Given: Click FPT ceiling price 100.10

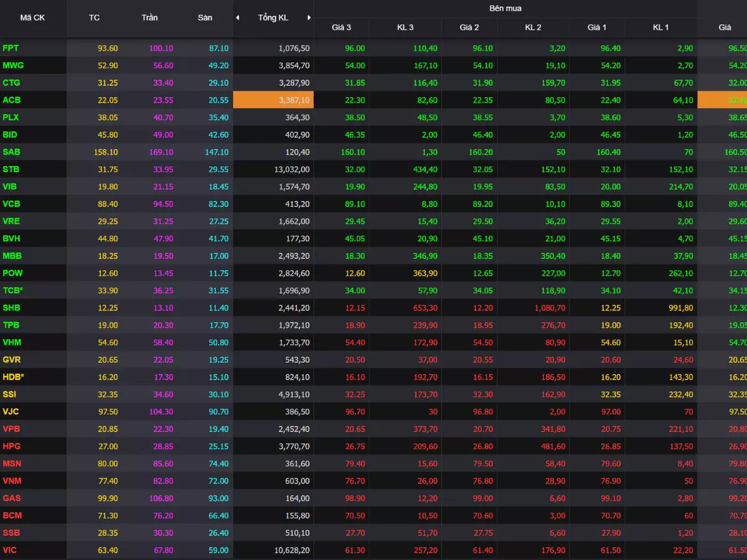Looking at the screenshot, I should coord(161,48).
